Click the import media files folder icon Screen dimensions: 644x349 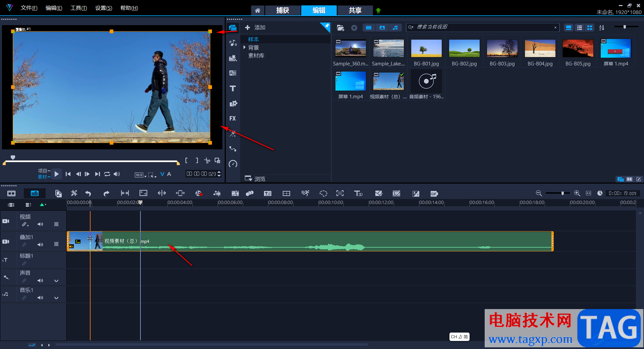point(340,28)
